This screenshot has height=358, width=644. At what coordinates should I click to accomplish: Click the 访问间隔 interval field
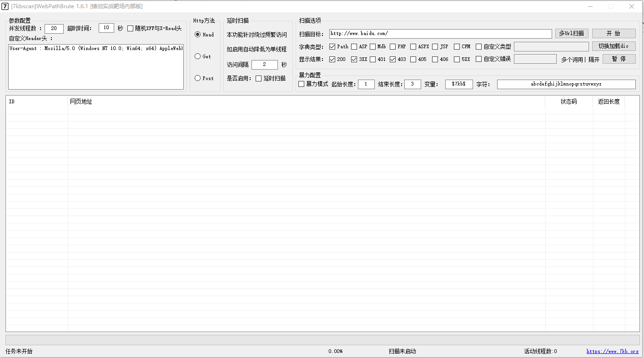coord(265,65)
